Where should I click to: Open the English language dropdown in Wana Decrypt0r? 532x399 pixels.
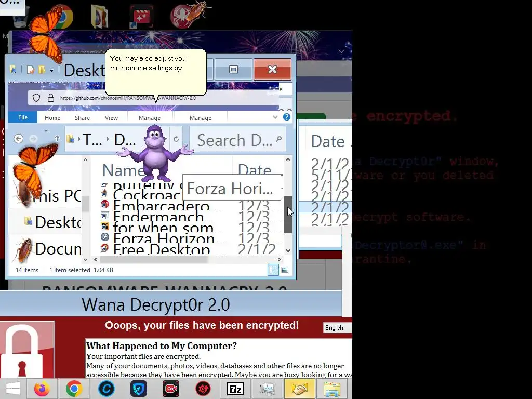337,328
